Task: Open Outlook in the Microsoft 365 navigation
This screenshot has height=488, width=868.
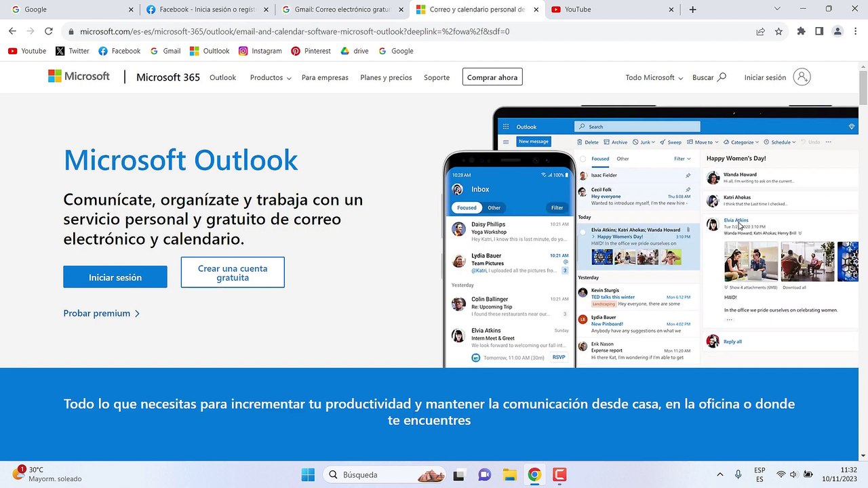Action: pyautogui.click(x=222, y=77)
